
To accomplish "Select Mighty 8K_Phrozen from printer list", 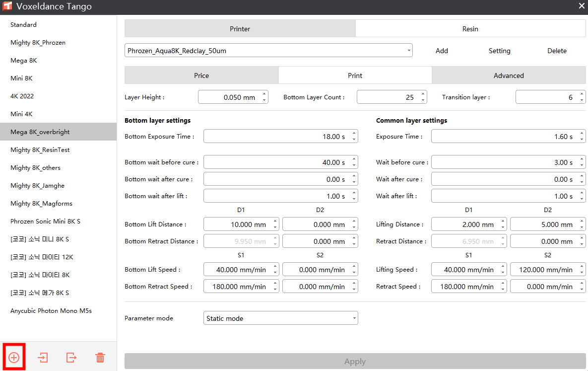I will point(38,43).
